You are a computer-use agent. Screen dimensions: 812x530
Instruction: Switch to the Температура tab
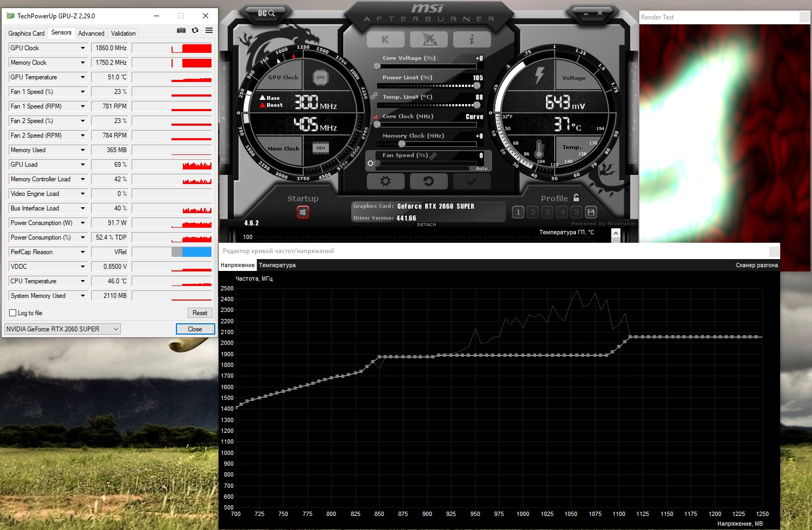pyautogui.click(x=277, y=265)
